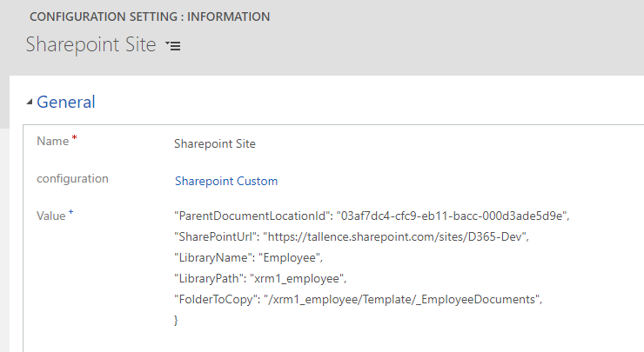The width and height of the screenshot is (644, 352).
Task: Click the SharePointUrl key text
Action: (x=217, y=236)
